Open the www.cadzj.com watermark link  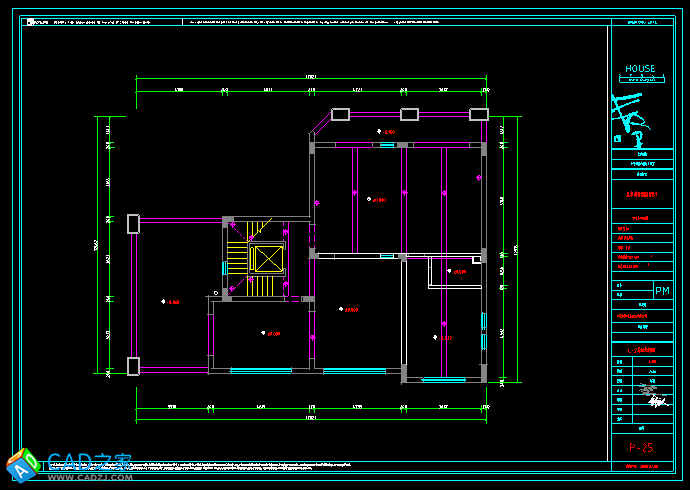pos(90,478)
